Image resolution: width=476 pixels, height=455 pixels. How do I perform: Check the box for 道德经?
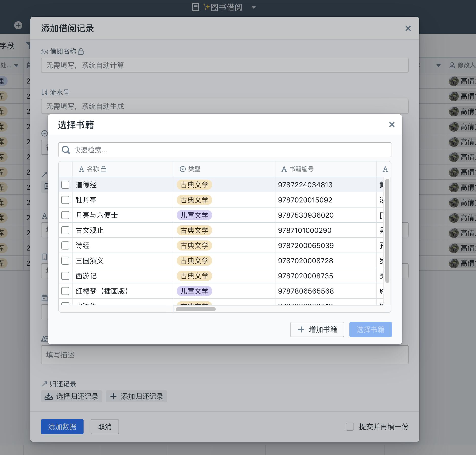pyautogui.click(x=65, y=185)
